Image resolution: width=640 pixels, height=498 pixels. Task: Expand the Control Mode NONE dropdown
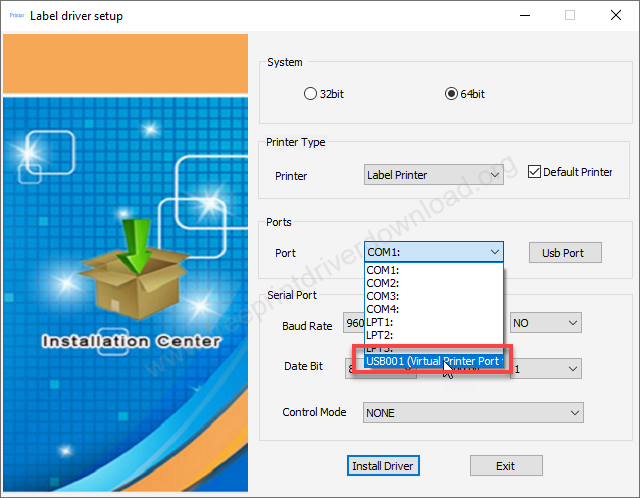click(x=472, y=412)
